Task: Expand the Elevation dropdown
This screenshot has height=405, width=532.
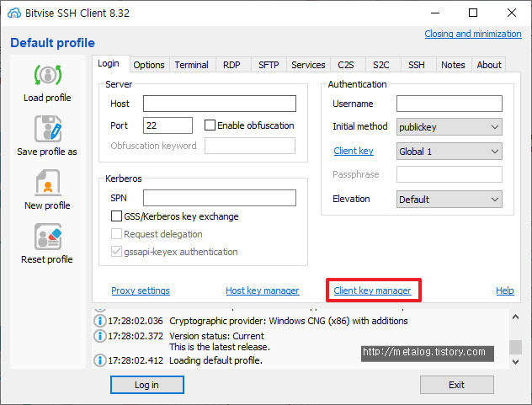Action: (449, 199)
